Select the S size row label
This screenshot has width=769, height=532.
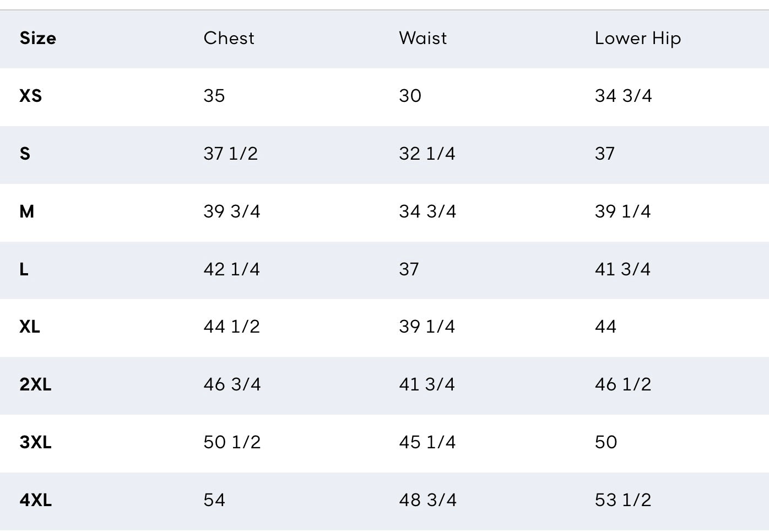click(x=25, y=154)
